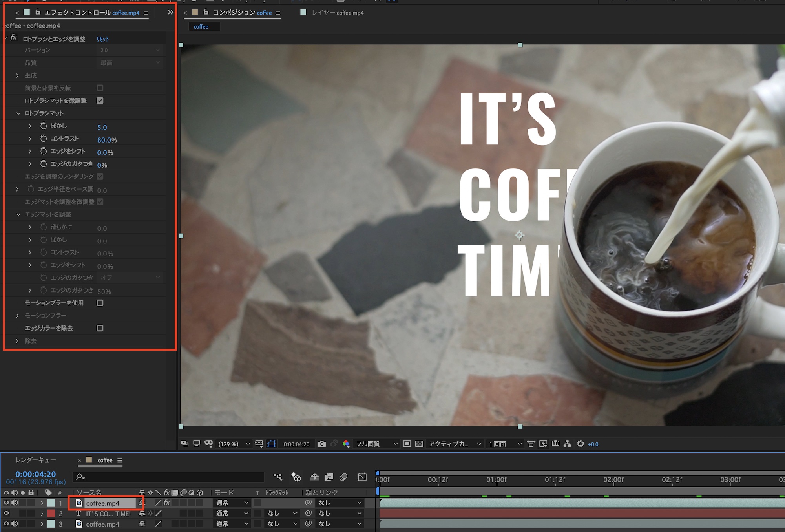Enable motion blur switch in timeline header
This screenshot has height=532, width=785.
click(343, 477)
